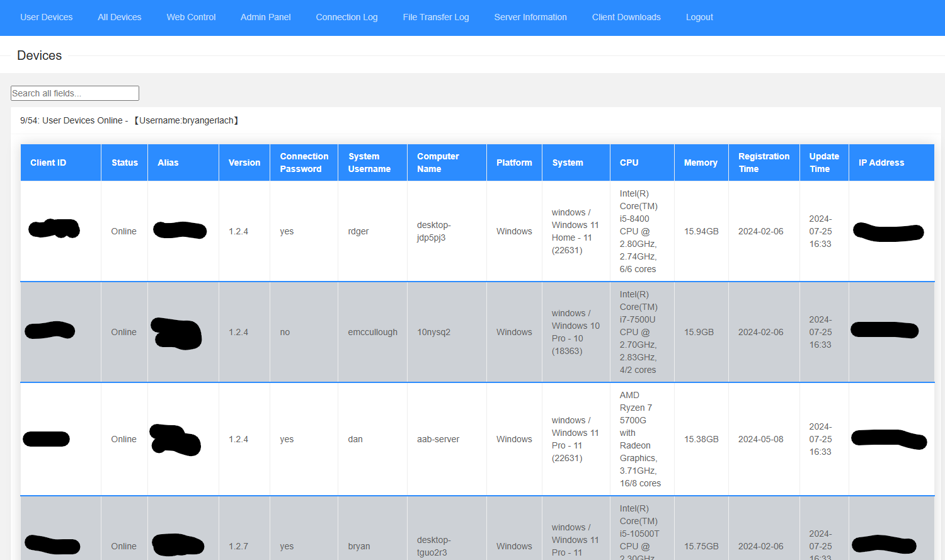Sort by Registration Time header
The height and width of the screenshot is (560, 945).
[x=764, y=163]
